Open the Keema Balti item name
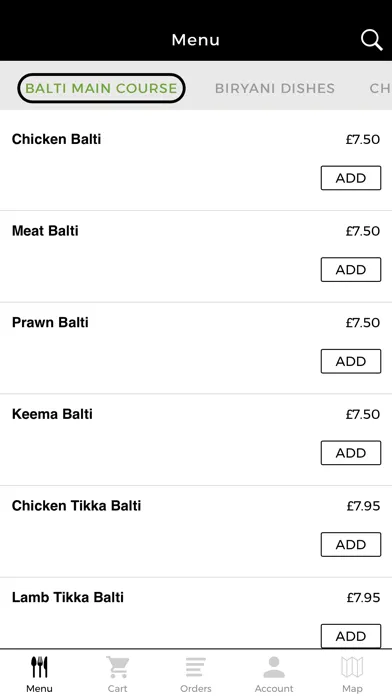Viewport: 392px width, 696px height. pos(52,414)
